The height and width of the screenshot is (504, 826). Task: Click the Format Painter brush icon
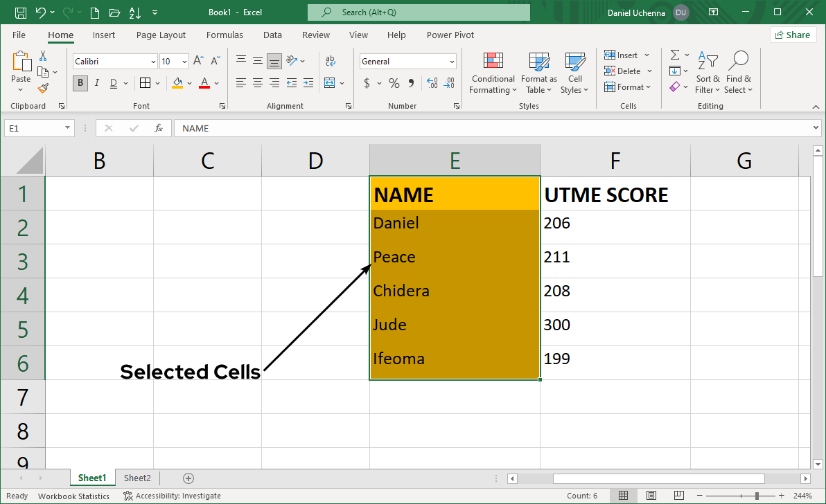tap(43, 88)
